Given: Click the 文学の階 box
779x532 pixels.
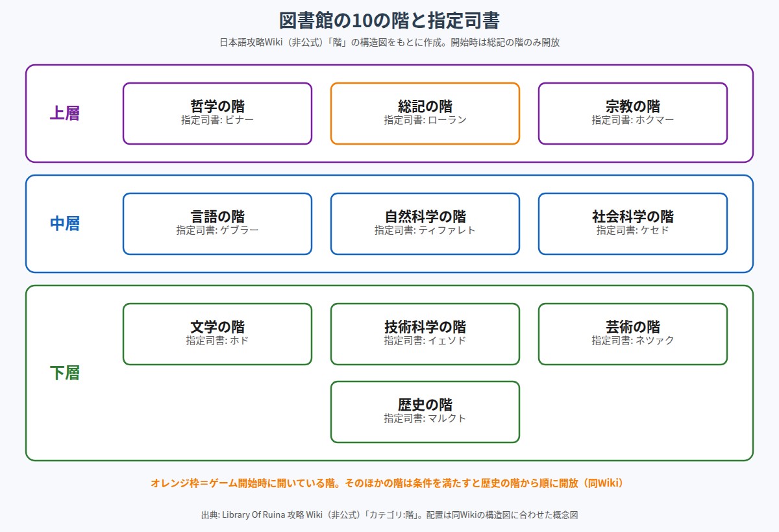Looking at the screenshot, I should [x=217, y=334].
